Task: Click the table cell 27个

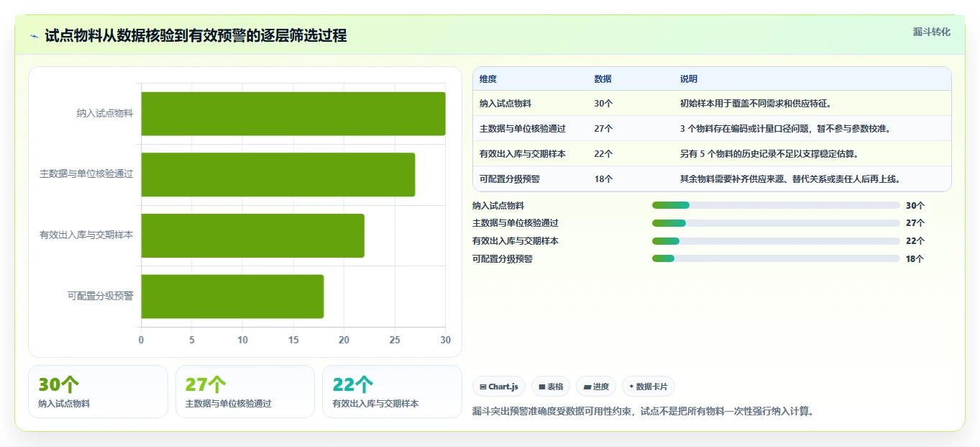Action: (604, 129)
